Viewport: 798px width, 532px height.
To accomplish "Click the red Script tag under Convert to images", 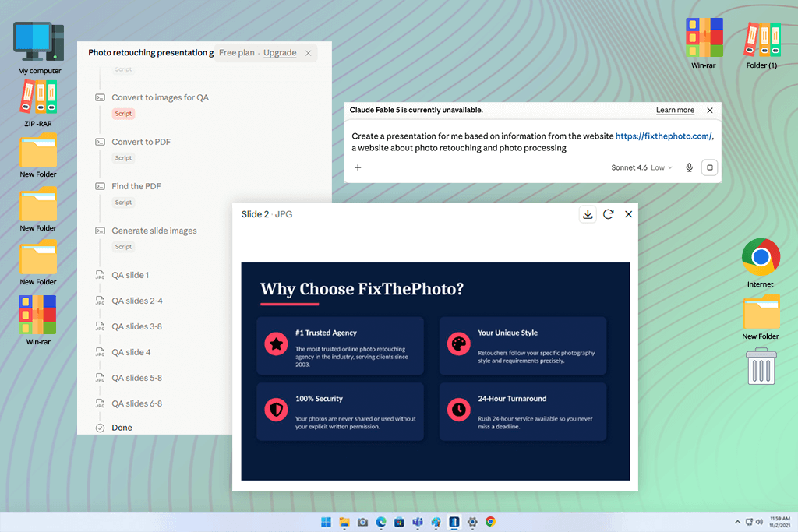I will click(x=123, y=114).
